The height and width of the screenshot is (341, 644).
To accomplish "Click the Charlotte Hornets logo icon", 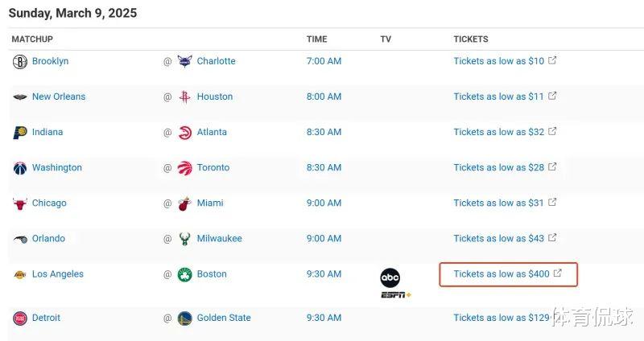I will click(x=185, y=61).
